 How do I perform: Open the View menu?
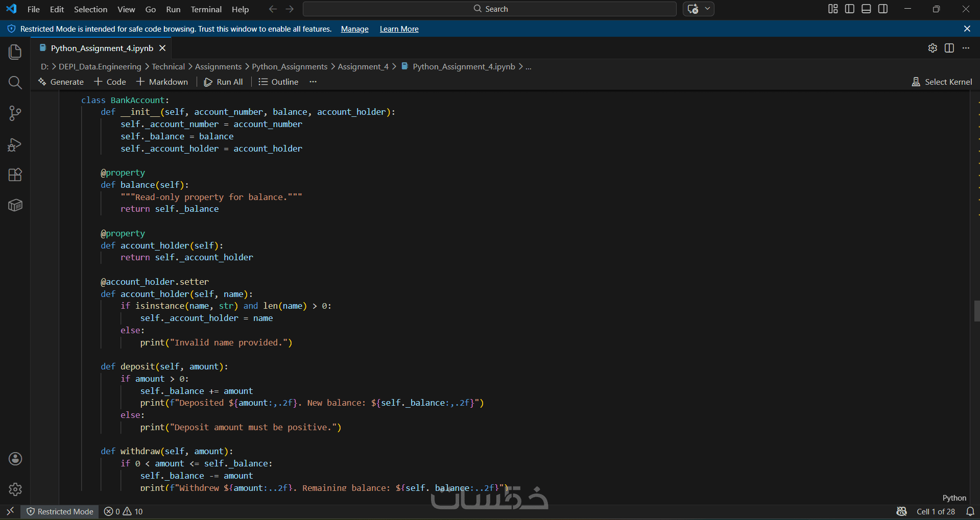pyautogui.click(x=126, y=9)
